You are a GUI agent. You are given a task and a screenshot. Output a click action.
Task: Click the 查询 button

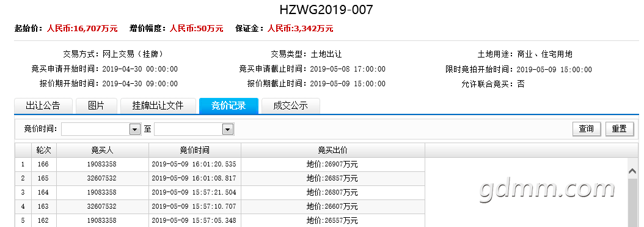[x=587, y=128]
